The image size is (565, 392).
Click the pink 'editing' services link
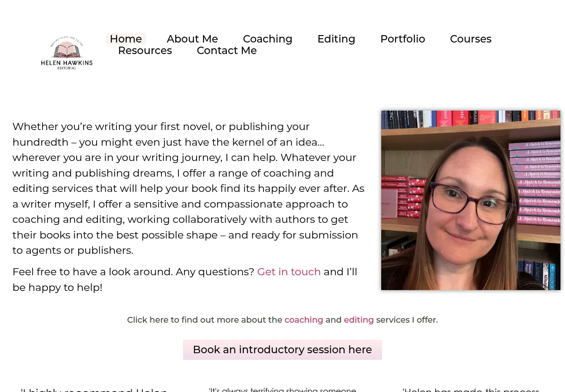pos(358,320)
